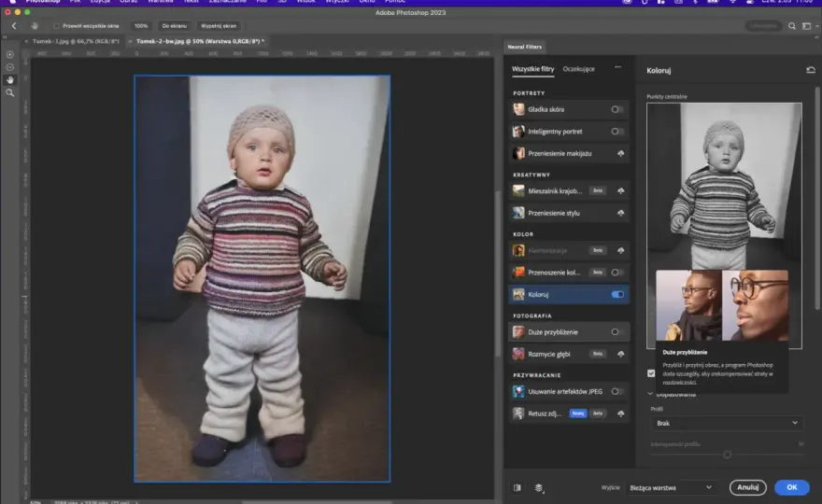Screen dimensions: 822x504
Task: Select the Tomek-2-bw.jpg document tab
Action: (x=200, y=41)
